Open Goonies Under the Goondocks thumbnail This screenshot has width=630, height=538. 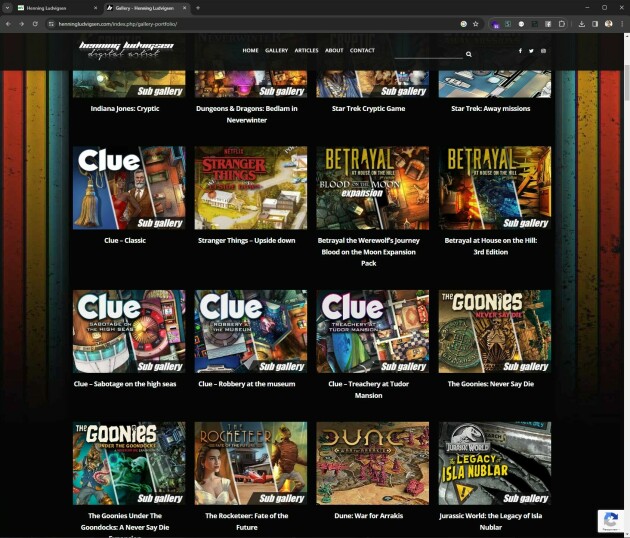coord(129,463)
